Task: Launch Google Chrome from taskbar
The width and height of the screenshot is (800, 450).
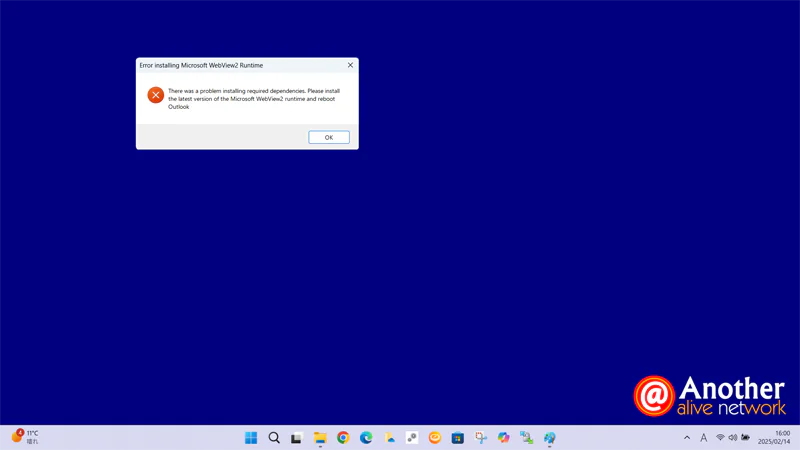Action: 343,438
